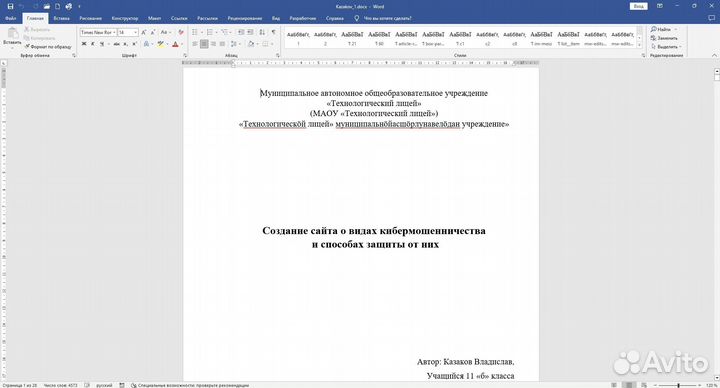This screenshot has width=720, height=388.
Task: Click page count 'Страница 1 из 28'
Action: tap(19, 385)
